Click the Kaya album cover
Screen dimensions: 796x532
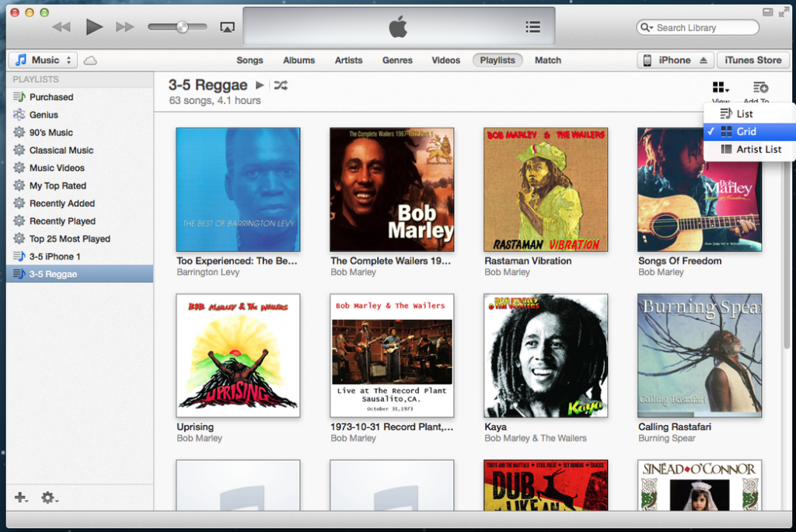tap(546, 356)
